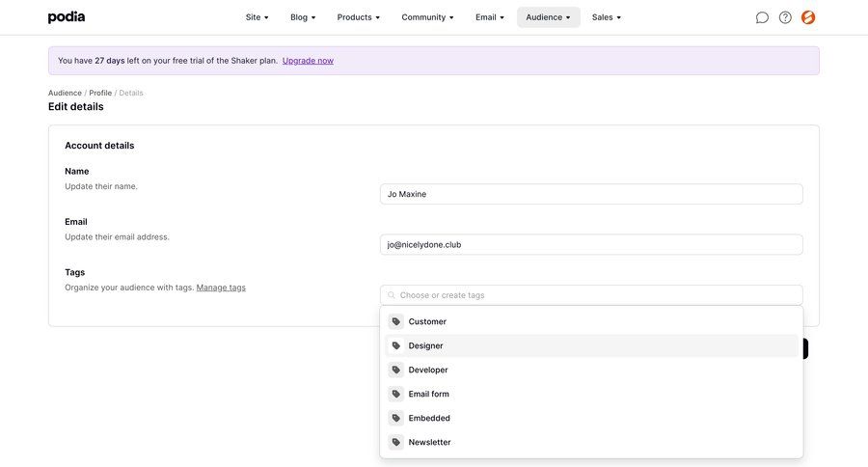Pick the Embedded tag option
The width and height of the screenshot is (868, 467).
pos(591,418)
